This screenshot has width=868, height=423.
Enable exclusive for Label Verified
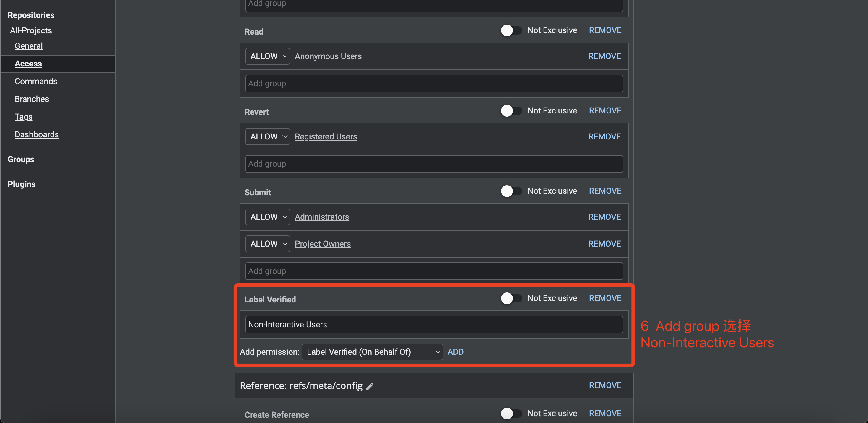pyautogui.click(x=511, y=298)
